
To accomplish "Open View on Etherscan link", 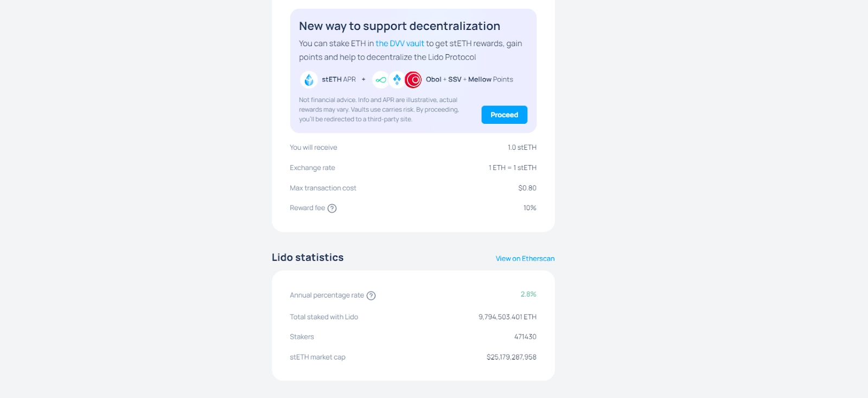I will pyautogui.click(x=525, y=258).
